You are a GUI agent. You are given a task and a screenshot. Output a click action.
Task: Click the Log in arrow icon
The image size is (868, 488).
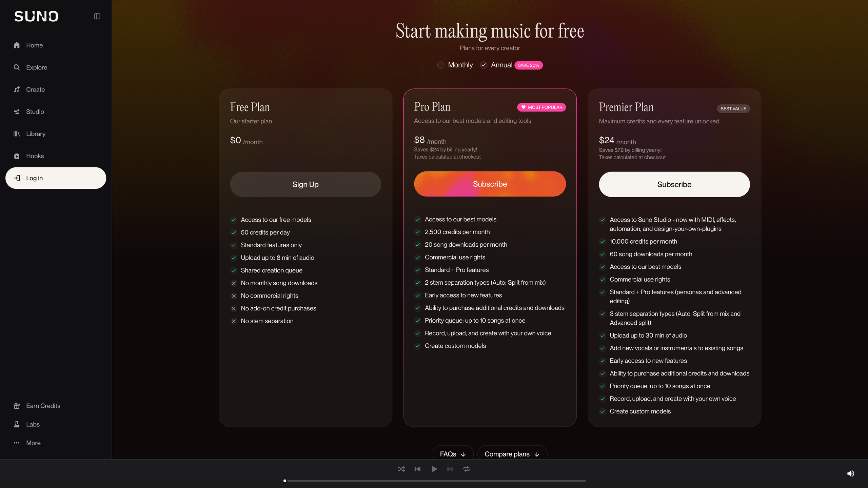pos(17,178)
